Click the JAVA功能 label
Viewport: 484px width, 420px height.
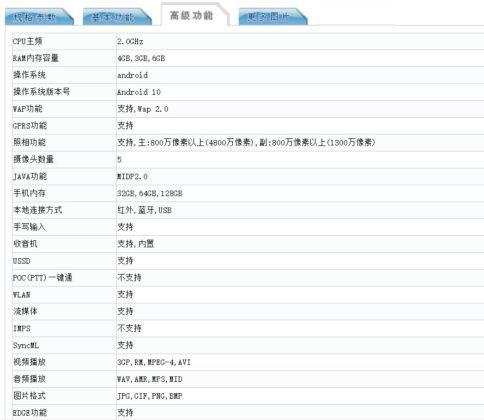[30, 176]
